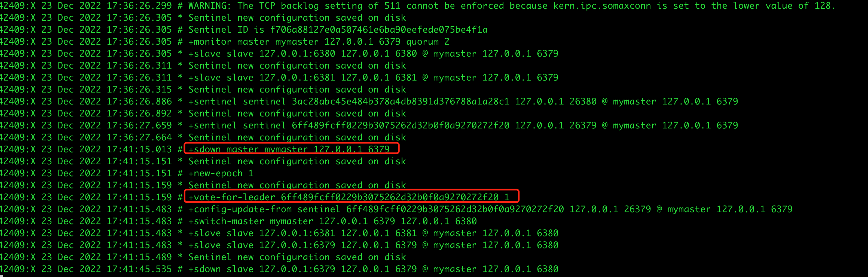This screenshot has width=868, height=277.
Task: Click the "+config-update-from sentinel" entry
Action: pyautogui.click(x=490, y=209)
